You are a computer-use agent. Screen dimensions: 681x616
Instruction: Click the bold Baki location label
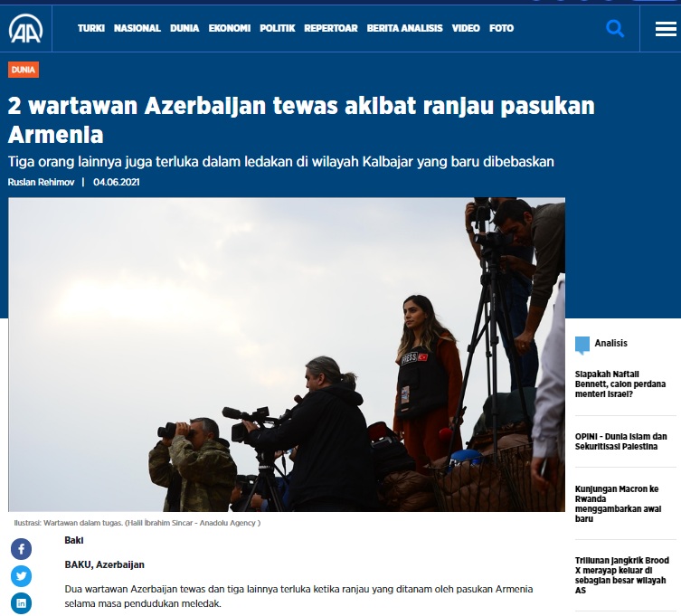click(74, 540)
